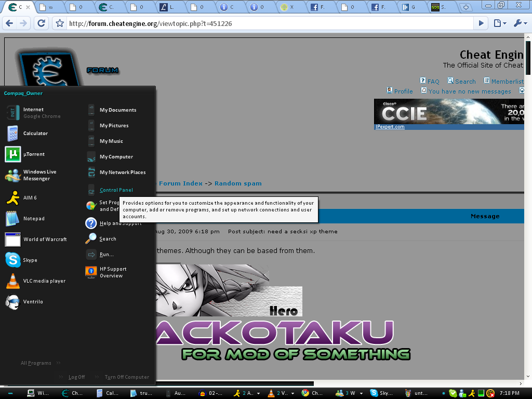Open a new tab with plus button
This screenshot has height=399, width=532.
click(x=466, y=7)
